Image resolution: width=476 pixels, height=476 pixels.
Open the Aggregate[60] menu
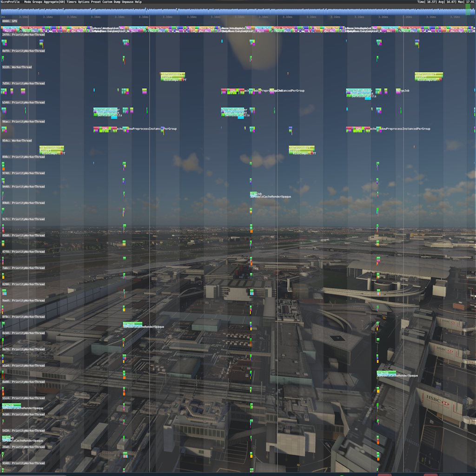tap(54, 2)
